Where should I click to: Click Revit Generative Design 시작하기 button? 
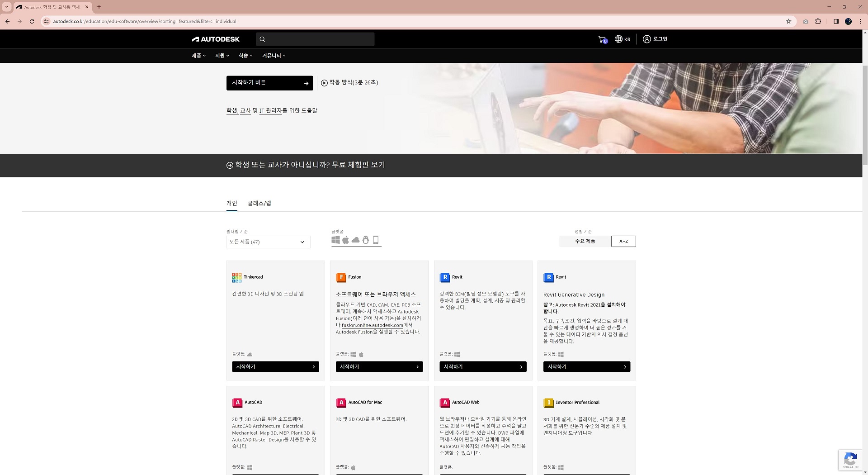[587, 367]
